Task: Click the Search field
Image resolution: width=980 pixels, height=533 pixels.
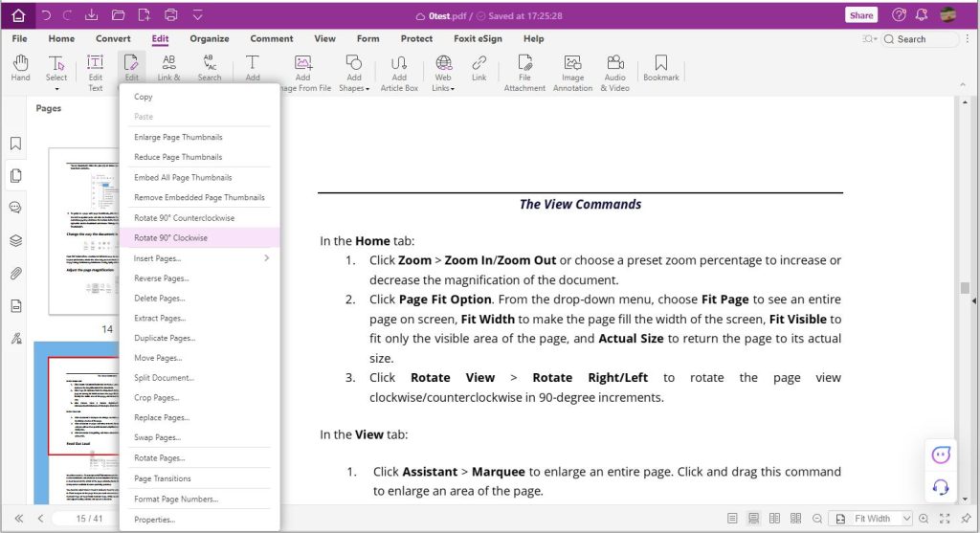Action: click(x=920, y=38)
